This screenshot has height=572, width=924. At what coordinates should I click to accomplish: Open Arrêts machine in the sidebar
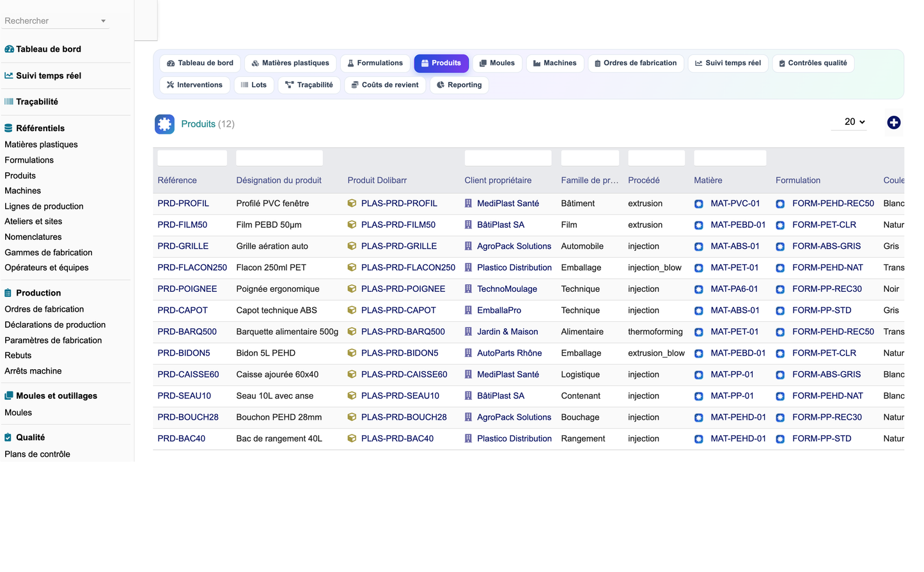pos(33,371)
